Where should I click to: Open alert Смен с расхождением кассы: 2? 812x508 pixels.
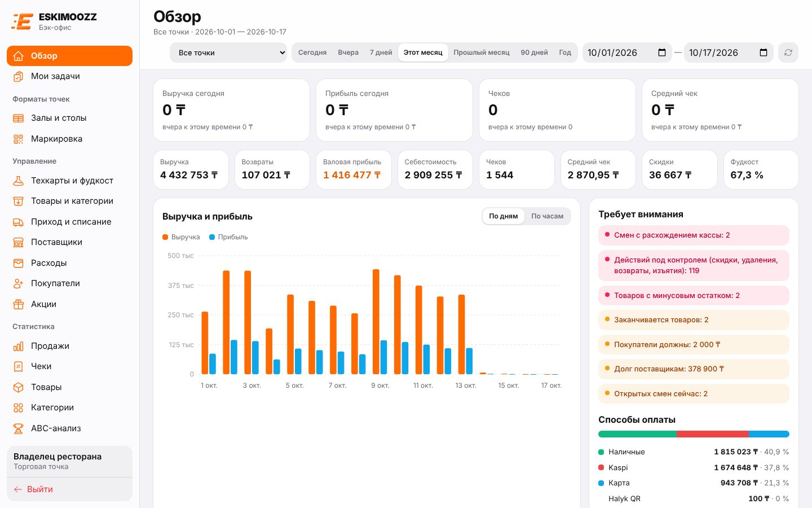[x=694, y=235]
